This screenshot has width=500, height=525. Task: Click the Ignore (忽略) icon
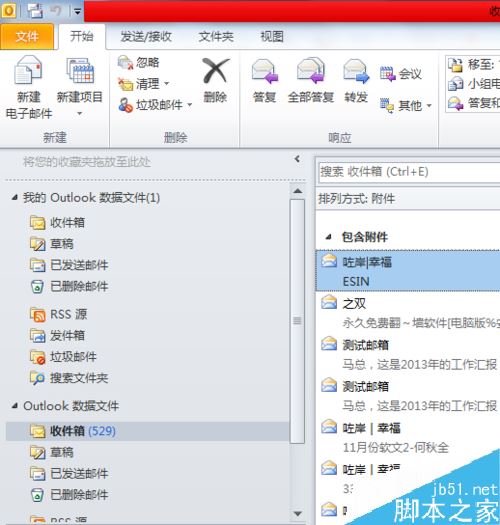tap(125, 63)
